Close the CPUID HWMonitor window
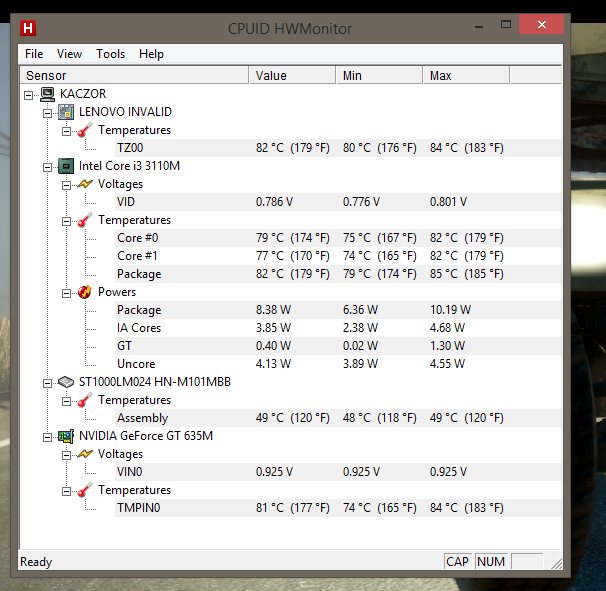This screenshot has height=591, width=606. click(x=541, y=25)
